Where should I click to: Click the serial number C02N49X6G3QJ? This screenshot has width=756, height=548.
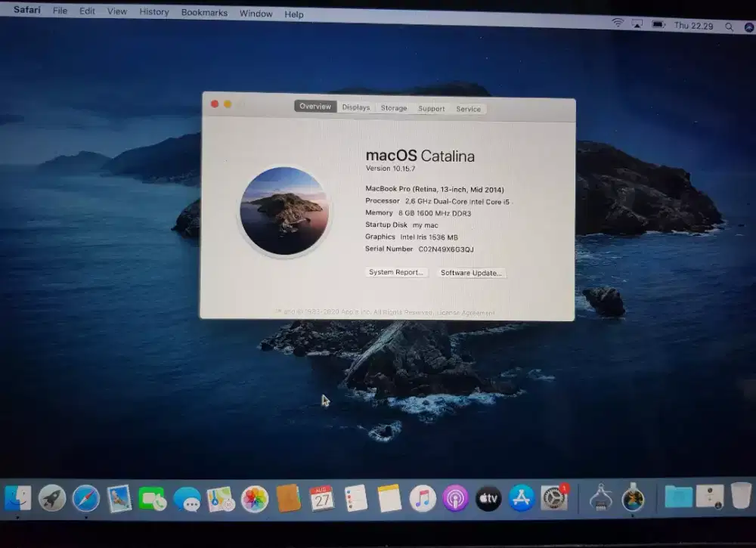pos(446,249)
